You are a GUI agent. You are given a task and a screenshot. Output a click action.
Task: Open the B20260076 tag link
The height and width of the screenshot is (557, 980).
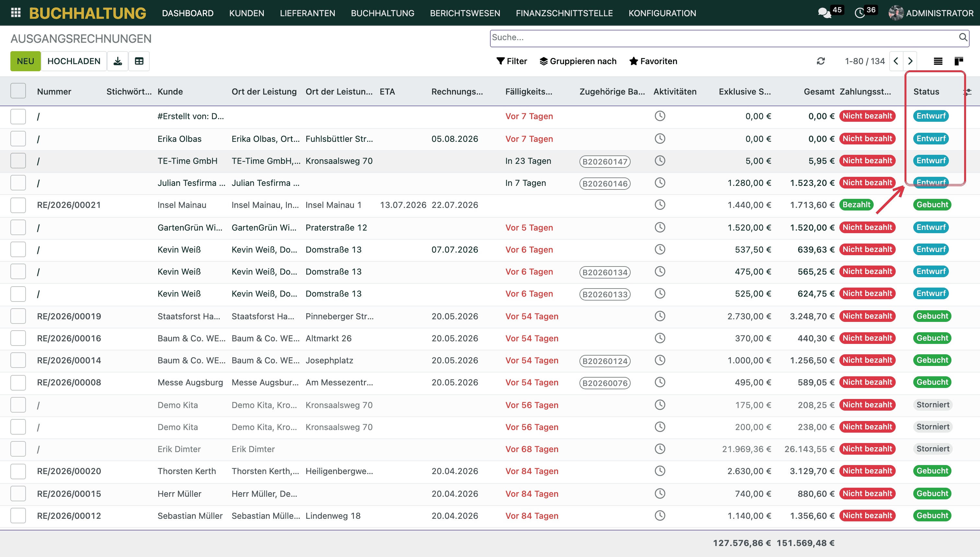coord(605,383)
